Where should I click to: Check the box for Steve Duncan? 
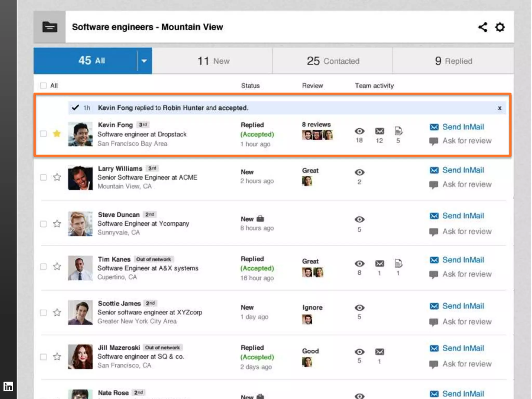click(x=43, y=224)
